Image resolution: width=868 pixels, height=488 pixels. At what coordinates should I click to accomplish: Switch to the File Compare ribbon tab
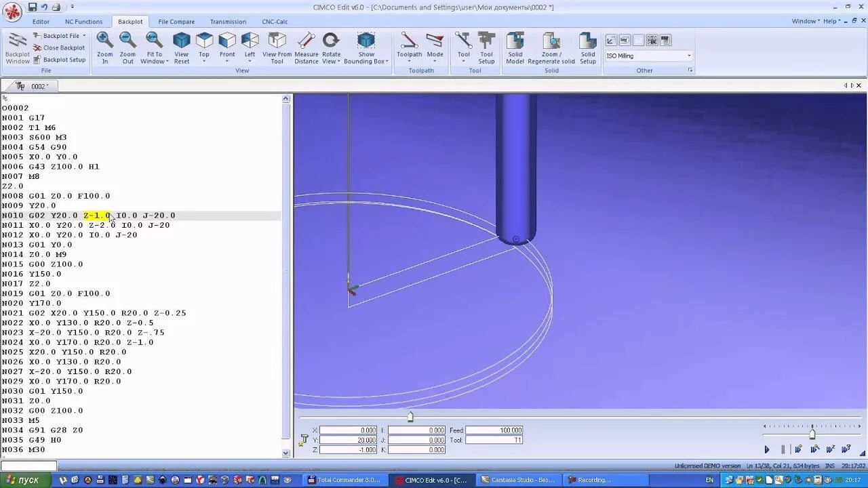(176, 22)
